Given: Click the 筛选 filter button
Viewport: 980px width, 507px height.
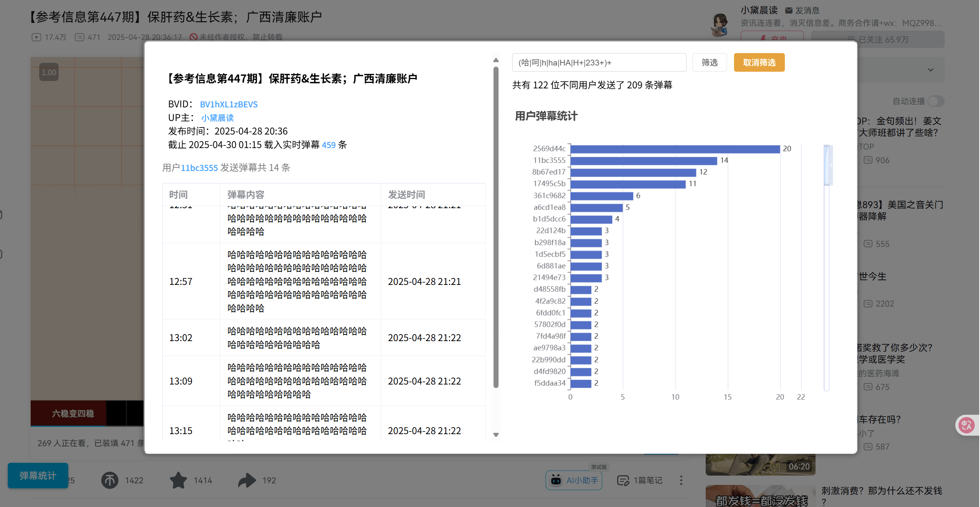Looking at the screenshot, I should click(709, 62).
